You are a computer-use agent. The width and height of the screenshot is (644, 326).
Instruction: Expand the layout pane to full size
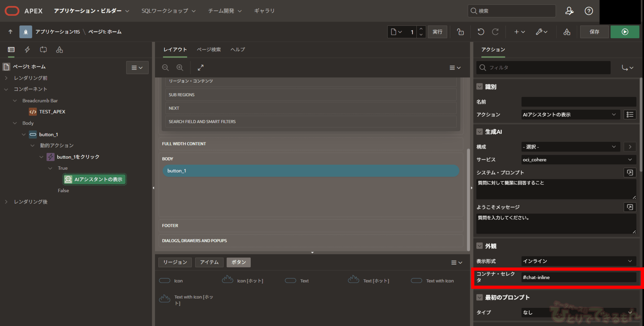[x=200, y=68]
